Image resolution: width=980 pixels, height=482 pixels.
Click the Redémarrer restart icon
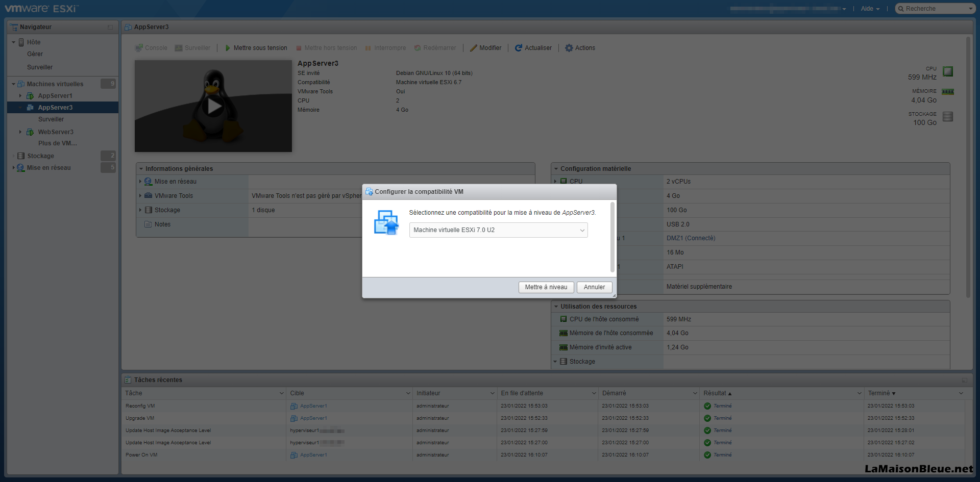(418, 48)
